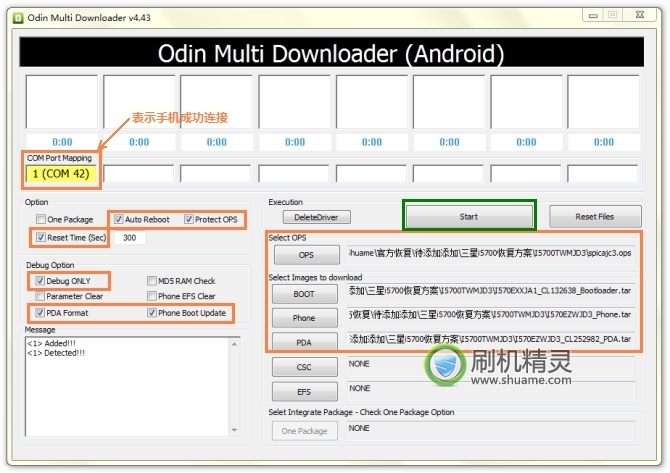Select the 1 (COM 42) port mapping box
This screenshot has width=670, height=473.
61,174
